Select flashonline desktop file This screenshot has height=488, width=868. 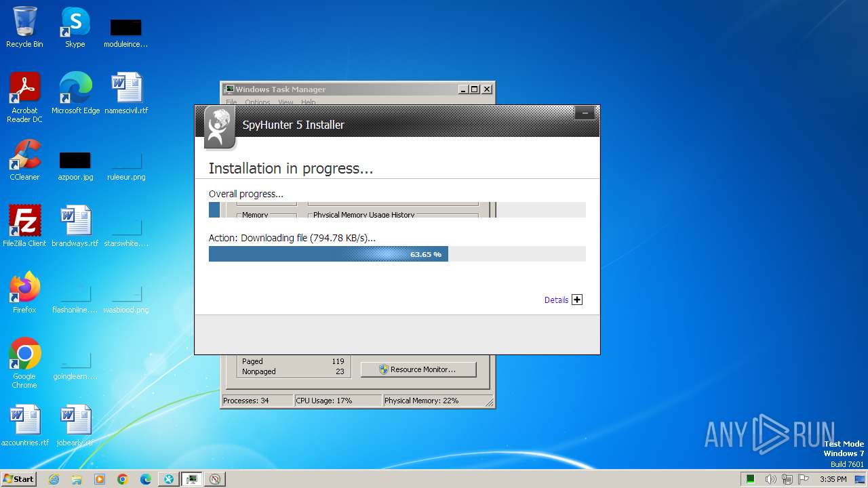75,298
